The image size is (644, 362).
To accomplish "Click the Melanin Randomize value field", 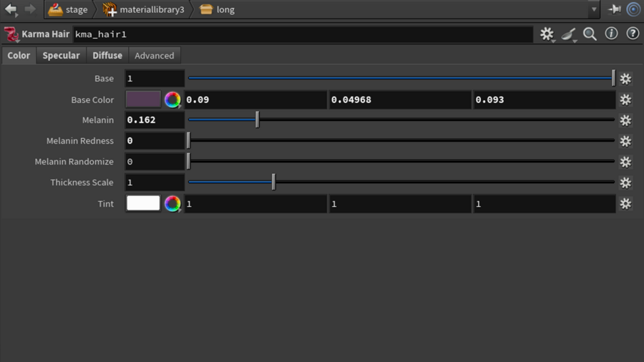I will click(x=155, y=162).
